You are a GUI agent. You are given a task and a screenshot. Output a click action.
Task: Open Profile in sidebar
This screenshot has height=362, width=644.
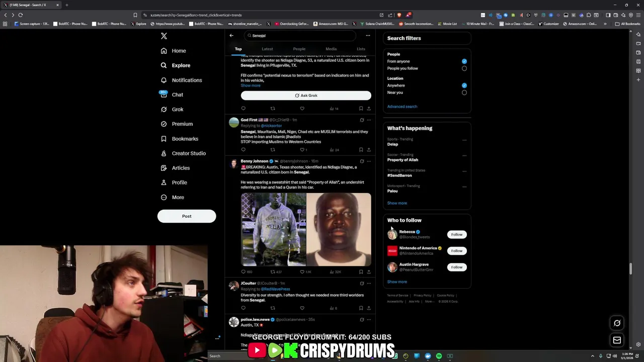(174, 183)
